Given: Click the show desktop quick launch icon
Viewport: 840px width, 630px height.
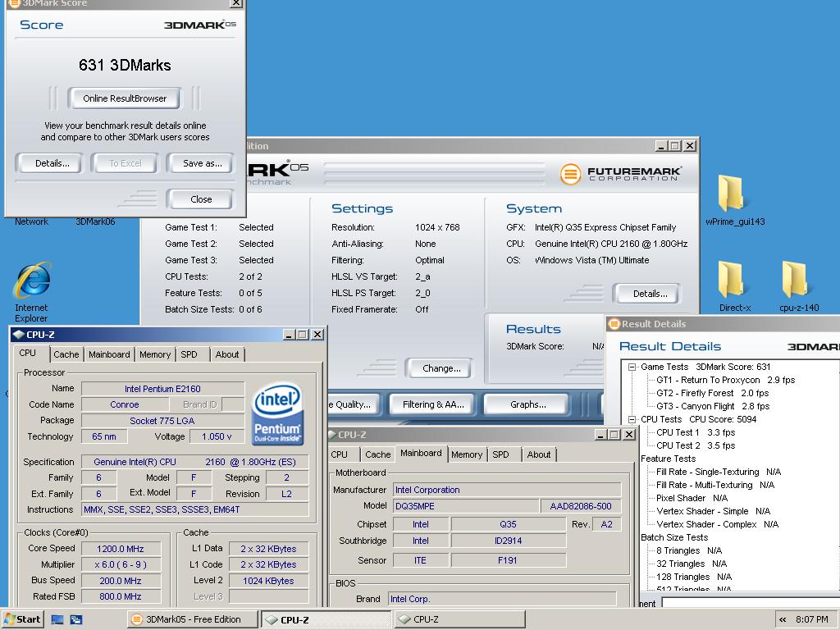Looking at the screenshot, I should [x=57, y=619].
